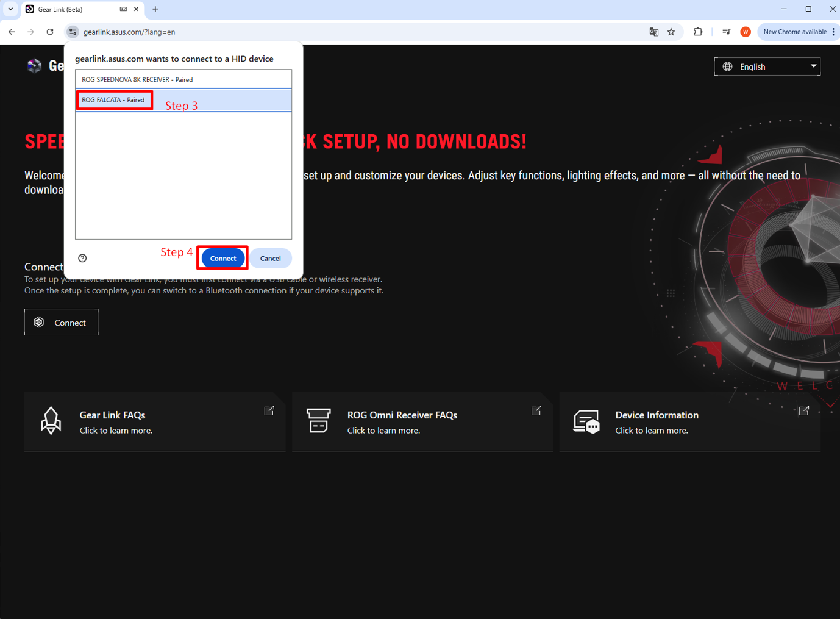
Task: Click the shield icon on Connect button
Action: [39, 322]
